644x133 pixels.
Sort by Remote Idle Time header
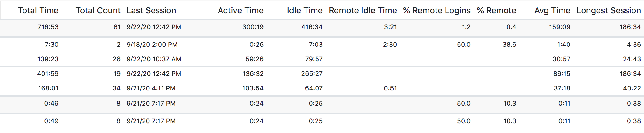coord(363,10)
